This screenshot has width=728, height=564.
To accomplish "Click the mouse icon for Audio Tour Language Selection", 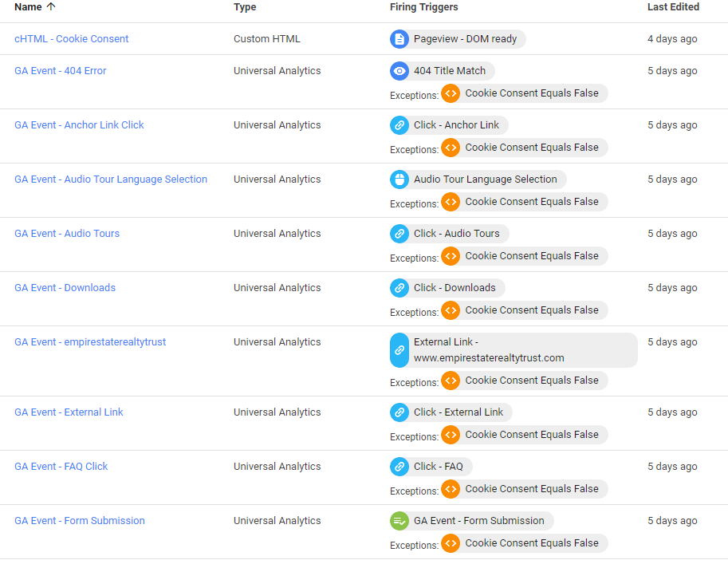I will click(x=399, y=179).
